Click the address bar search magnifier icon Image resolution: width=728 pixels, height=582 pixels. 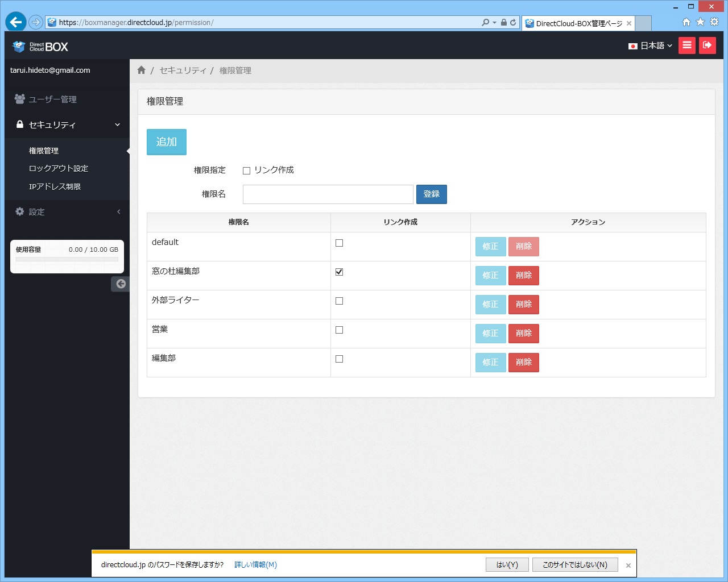pyautogui.click(x=485, y=23)
